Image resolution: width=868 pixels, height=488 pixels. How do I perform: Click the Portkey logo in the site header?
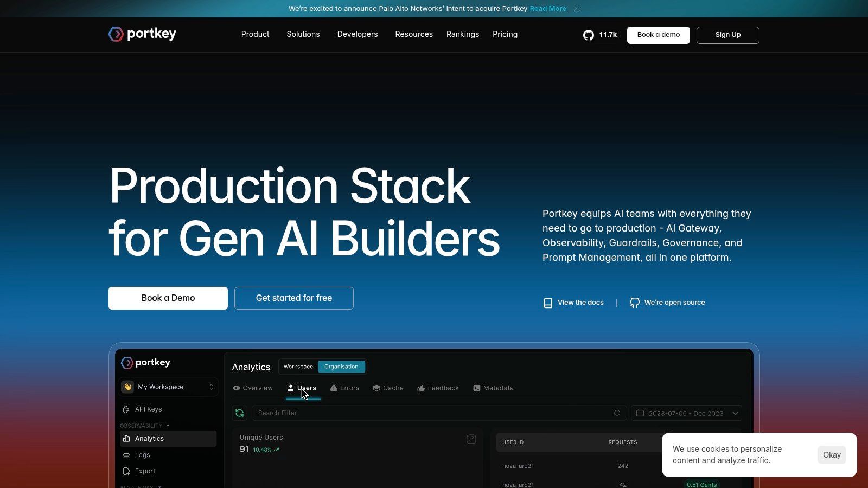click(142, 34)
